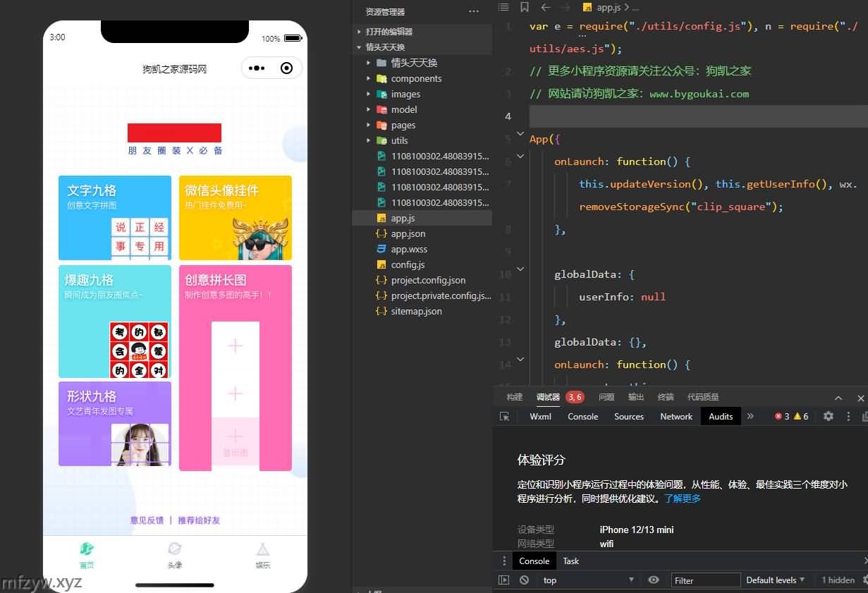
Task: Open explorer panel more actions ellipsis
Action: click(x=473, y=12)
